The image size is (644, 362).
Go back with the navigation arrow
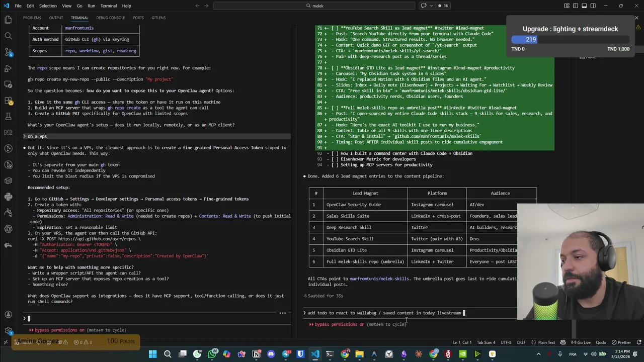click(197, 6)
